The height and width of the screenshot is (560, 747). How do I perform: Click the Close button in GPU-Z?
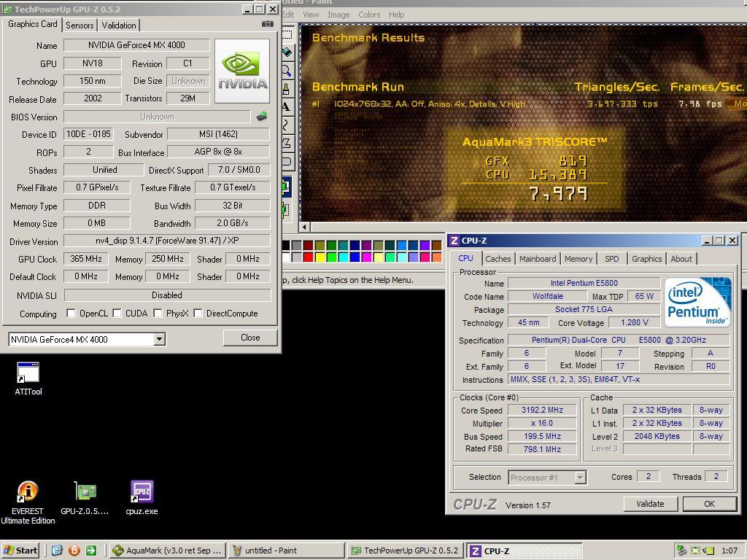250,337
